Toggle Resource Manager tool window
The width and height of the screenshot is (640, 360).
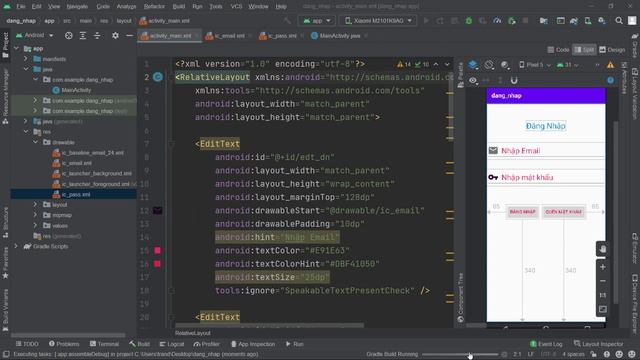5,96
